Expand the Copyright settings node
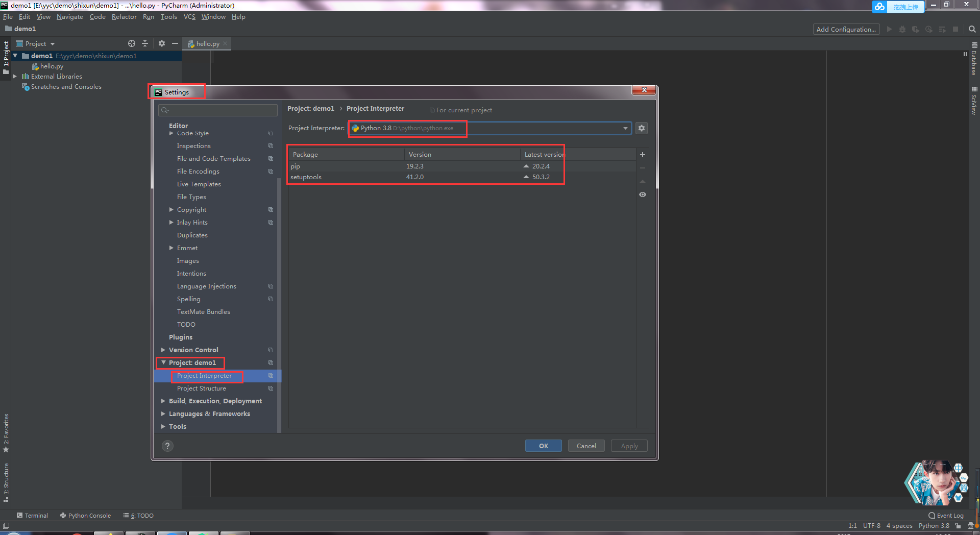 (171, 209)
